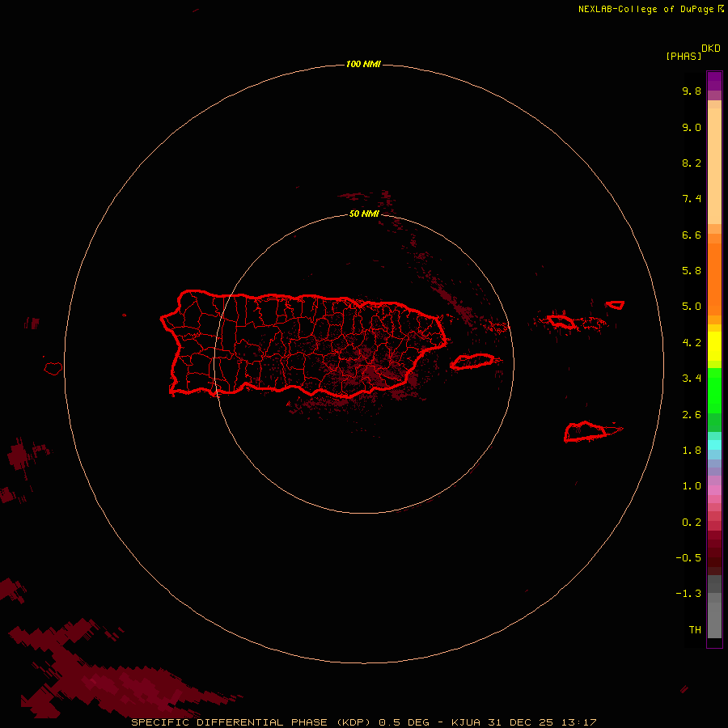
Task: Click 'SPECIFIC DIFFERENTIAL PHASE' in the caption
Action: click(x=230, y=722)
